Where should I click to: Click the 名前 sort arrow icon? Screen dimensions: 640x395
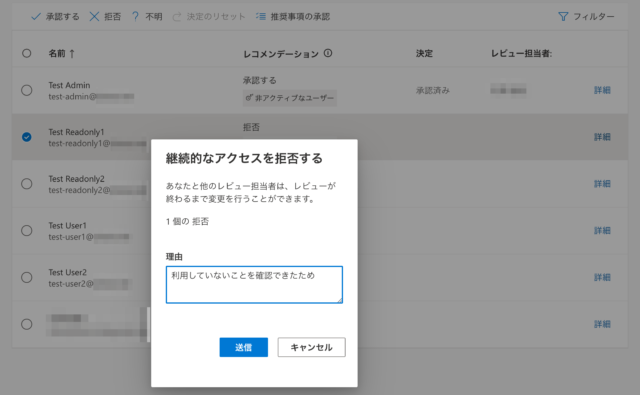[x=72, y=53]
